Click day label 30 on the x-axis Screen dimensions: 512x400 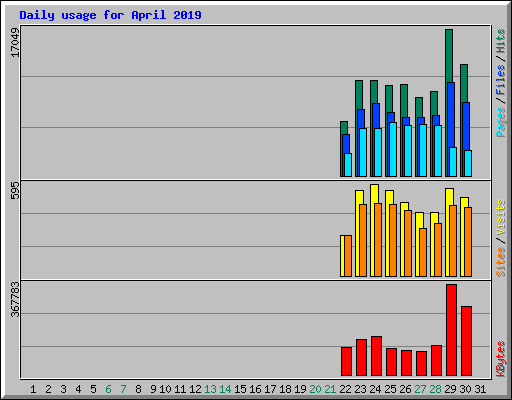[465, 389]
